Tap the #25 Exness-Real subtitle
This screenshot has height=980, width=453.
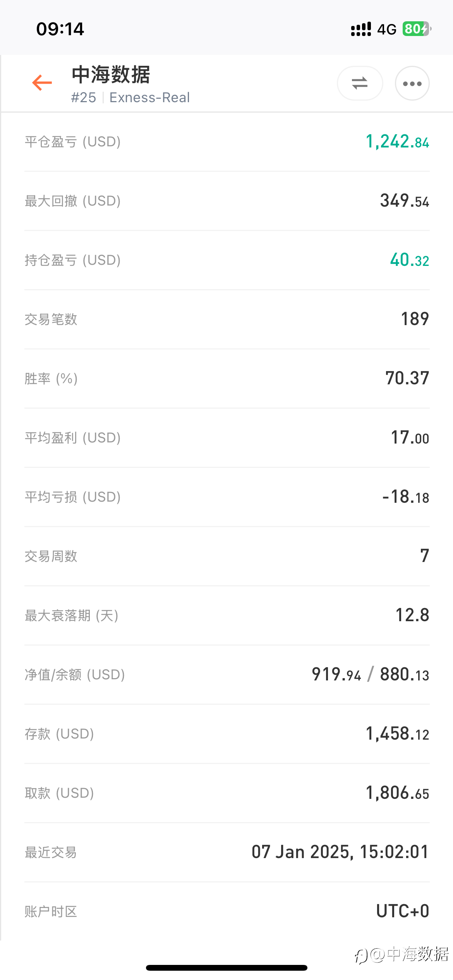pyautogui.click(x=130, y=98)
